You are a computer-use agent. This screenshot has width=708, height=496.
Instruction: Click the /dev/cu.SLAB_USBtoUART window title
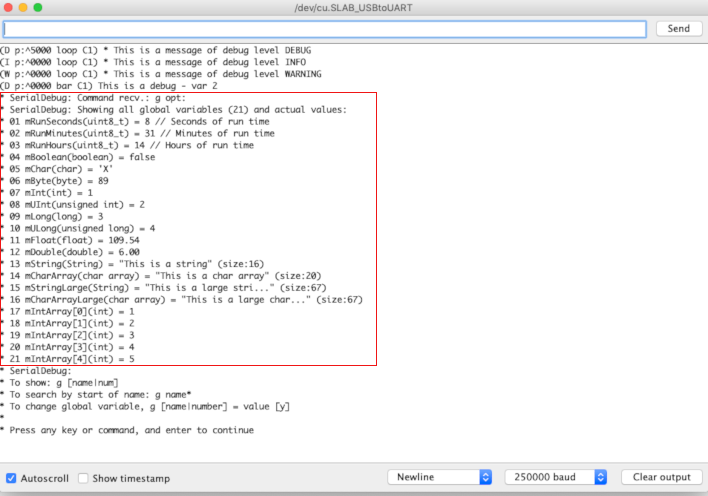354,8
